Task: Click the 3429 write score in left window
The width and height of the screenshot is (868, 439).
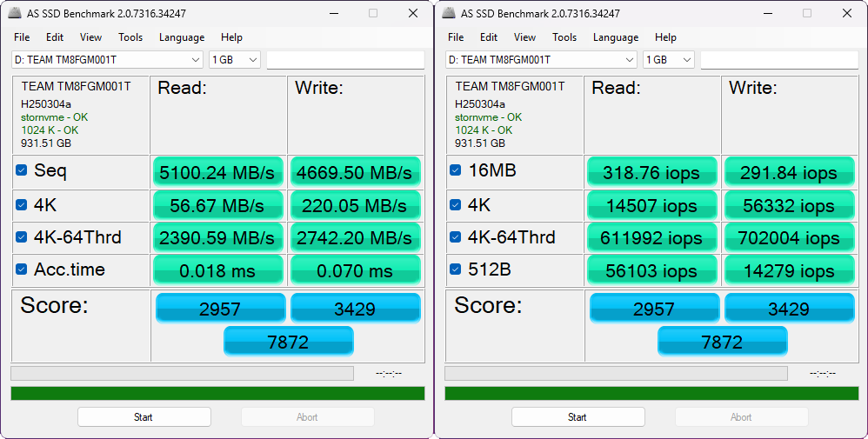Action: [x=355, y=308]
